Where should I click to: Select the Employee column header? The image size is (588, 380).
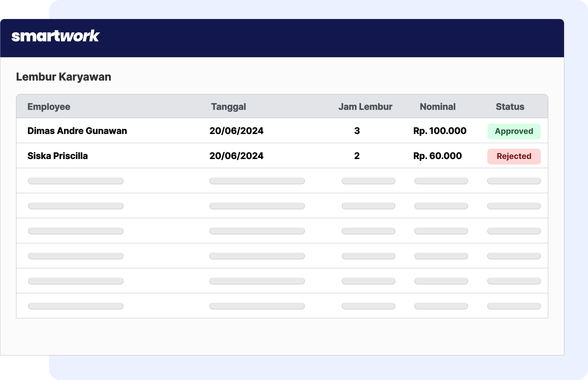tap(49, 106)
